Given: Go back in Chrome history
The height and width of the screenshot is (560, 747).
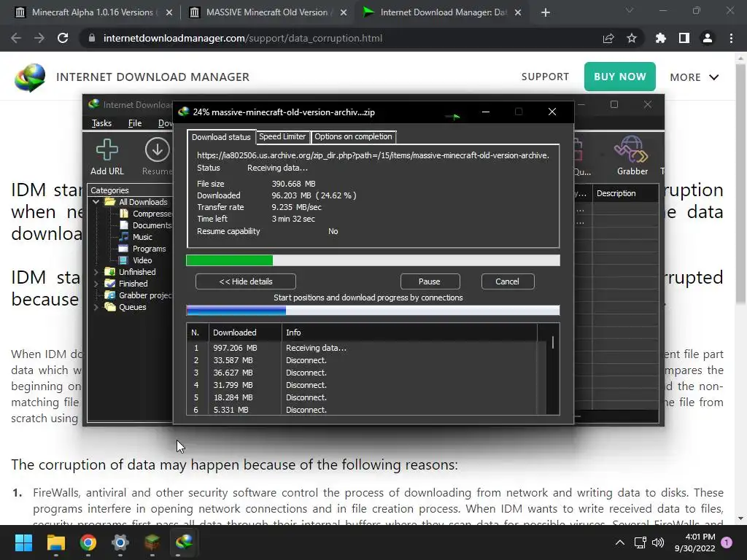Looking at the screenshot, I should pos(16,38).
